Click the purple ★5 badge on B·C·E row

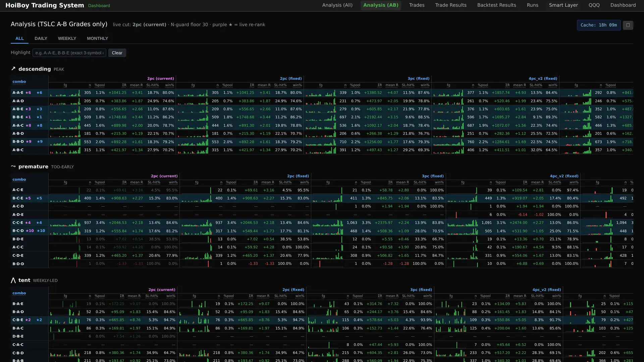coord(28,198)
